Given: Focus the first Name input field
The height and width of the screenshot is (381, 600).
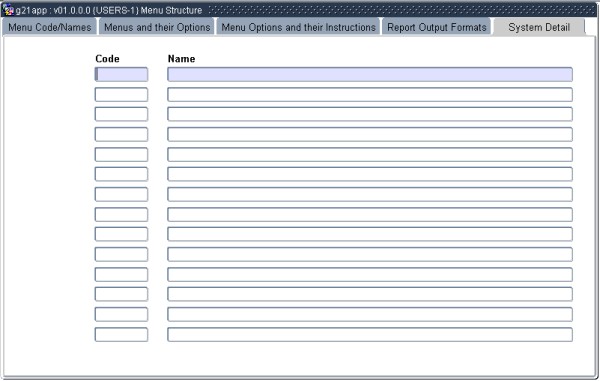Looking at the screenshot, I should [x=370, y=74].
